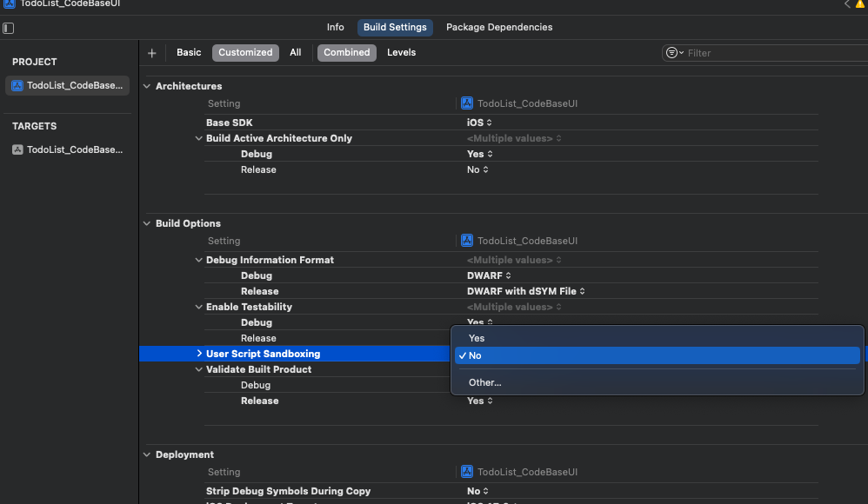Image resolution: width=868 pixels, height=504 pixels.
Task: Open Enable Testability Multiple values popup
Action: 514,307
